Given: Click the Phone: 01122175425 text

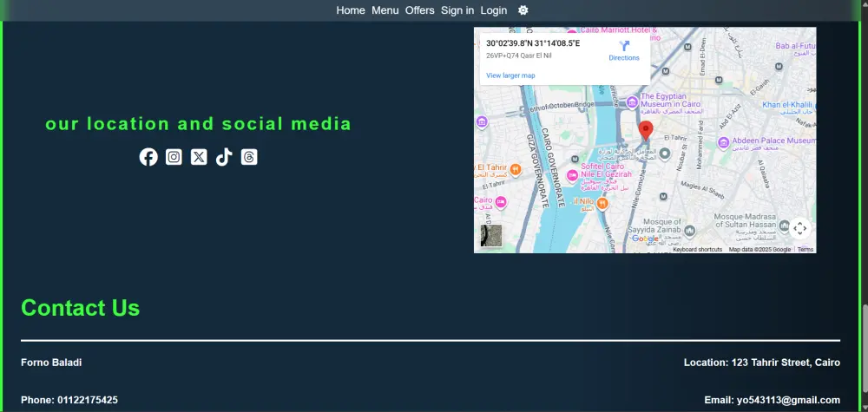Looking at the screenshot, I should (x=69, y=400).
